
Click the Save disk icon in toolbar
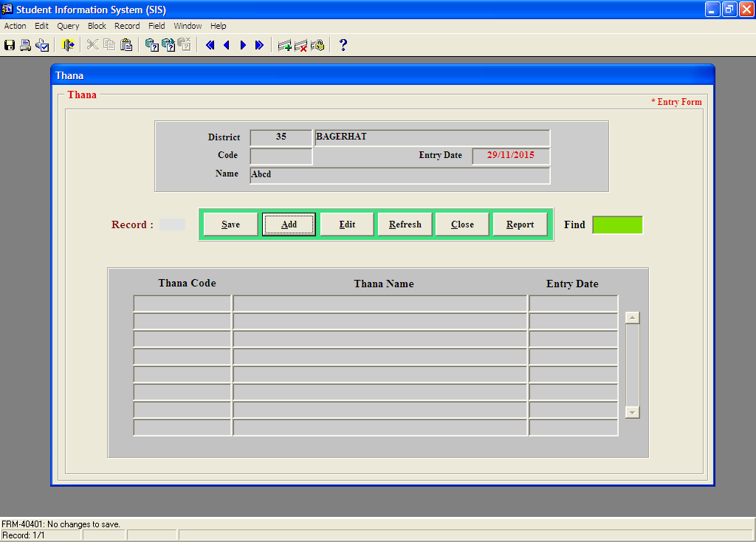(x=10, y=45)
